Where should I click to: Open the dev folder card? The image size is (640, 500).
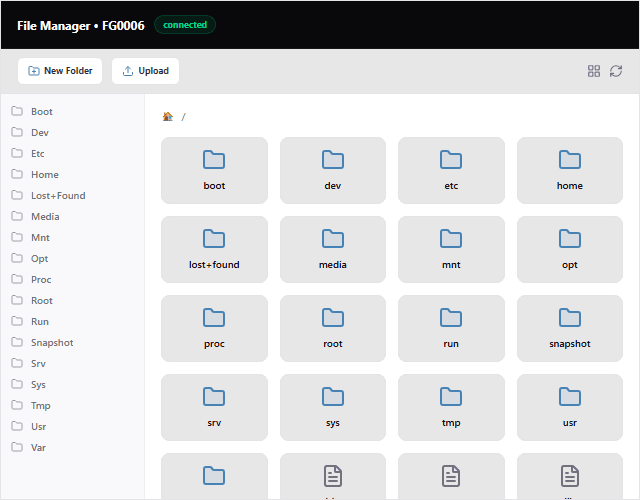[333, 171]
